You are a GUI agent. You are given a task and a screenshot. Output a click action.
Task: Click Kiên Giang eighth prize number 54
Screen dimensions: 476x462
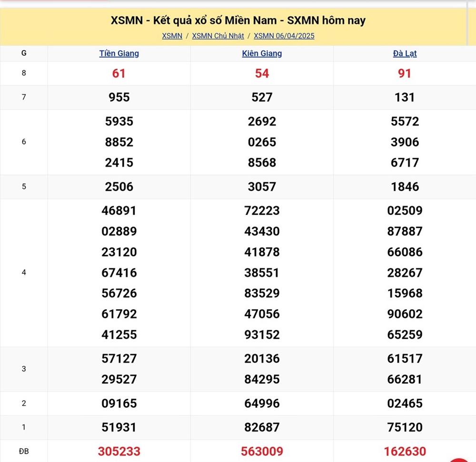(x=262, y=73)
